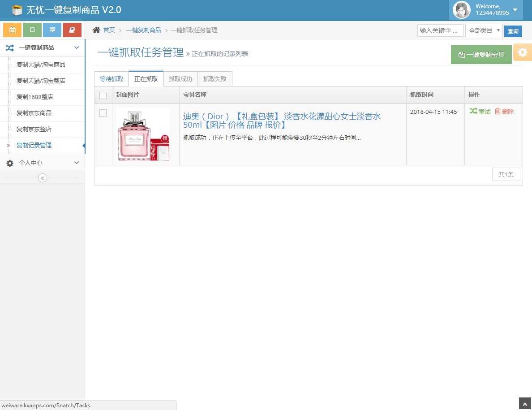The width and height of the screenshot is (532, 410).
Task: Check the Dior perfume row checkbox
Action: (103, 113)
